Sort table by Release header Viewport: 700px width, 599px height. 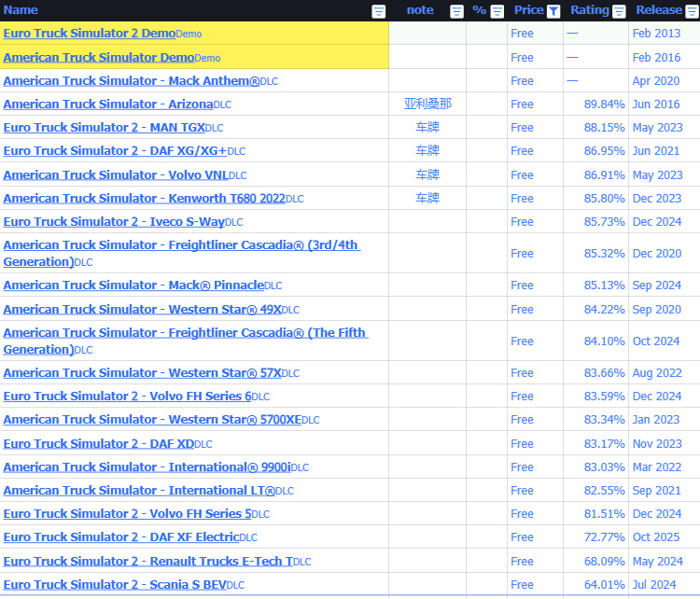659,10
